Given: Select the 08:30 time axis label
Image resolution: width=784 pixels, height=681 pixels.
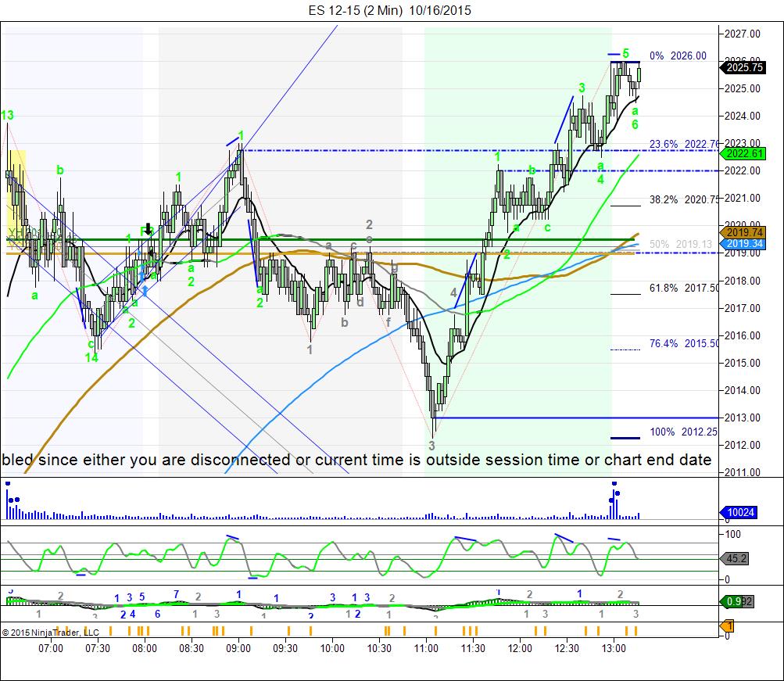Looking at the screenshot, I should pos(192,648).
